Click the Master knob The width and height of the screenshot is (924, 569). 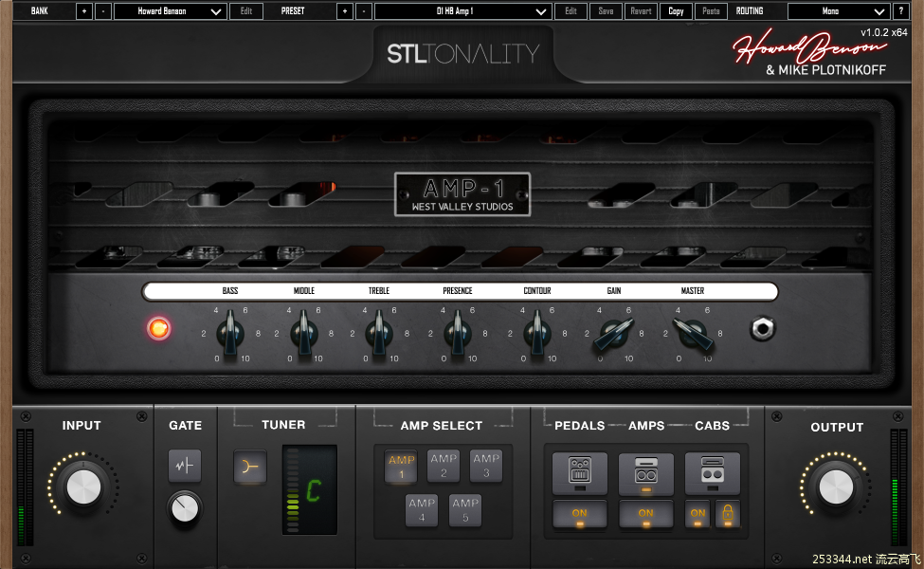point(693,334)
